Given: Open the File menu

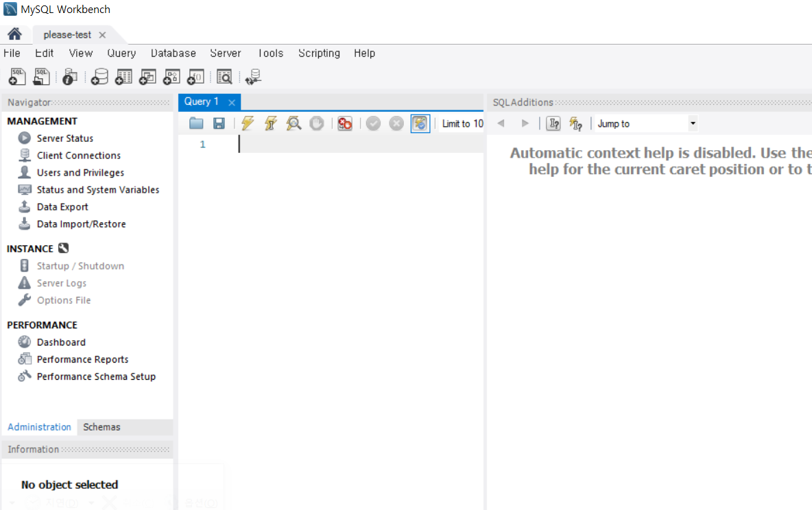Looking at the screenshot, I should [x=12, y=53].
